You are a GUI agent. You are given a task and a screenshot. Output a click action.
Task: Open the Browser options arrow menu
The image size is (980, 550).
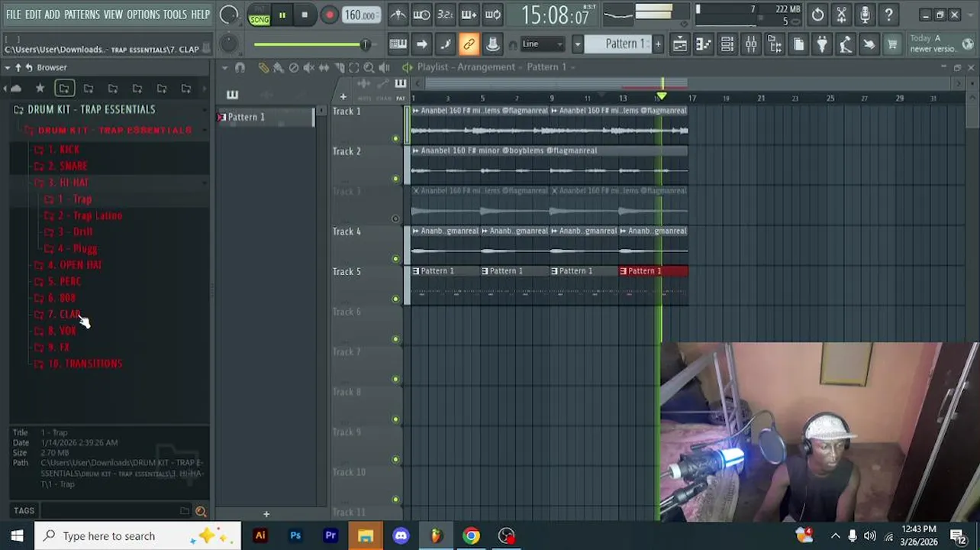(7, 67)
